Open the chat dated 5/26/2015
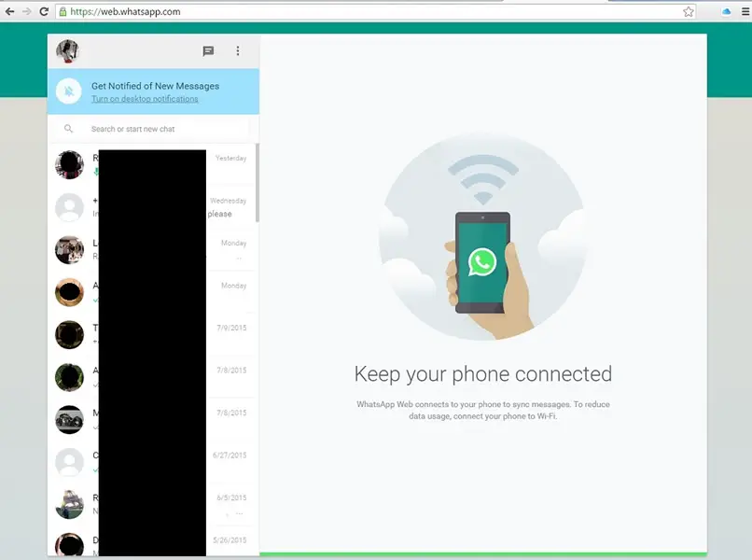Viewport: 752px width, 560px height. tap(153, 541)
